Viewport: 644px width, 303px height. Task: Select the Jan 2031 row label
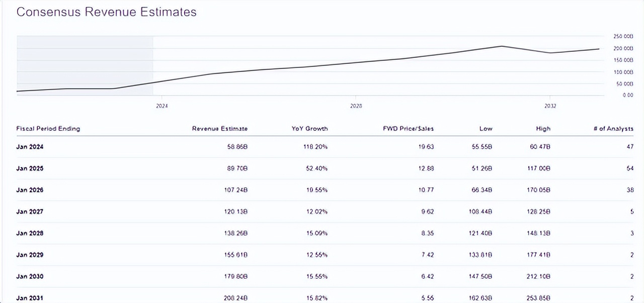(x=30, y=298)
